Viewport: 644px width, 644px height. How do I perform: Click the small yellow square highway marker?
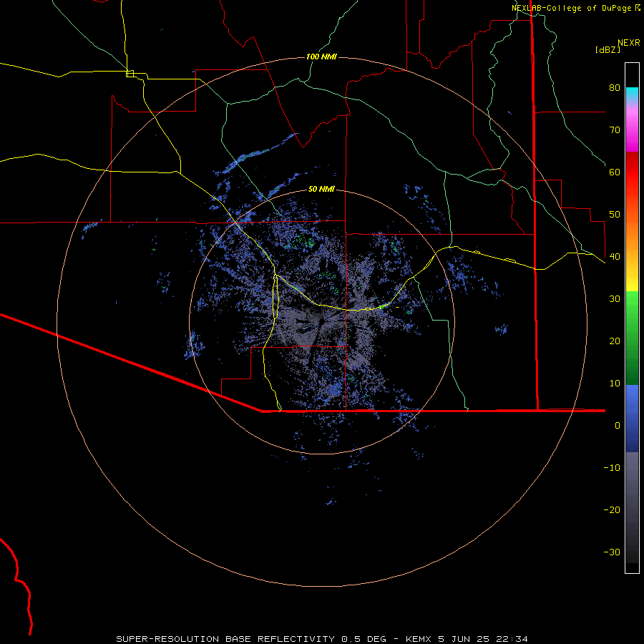click(130, 74)
